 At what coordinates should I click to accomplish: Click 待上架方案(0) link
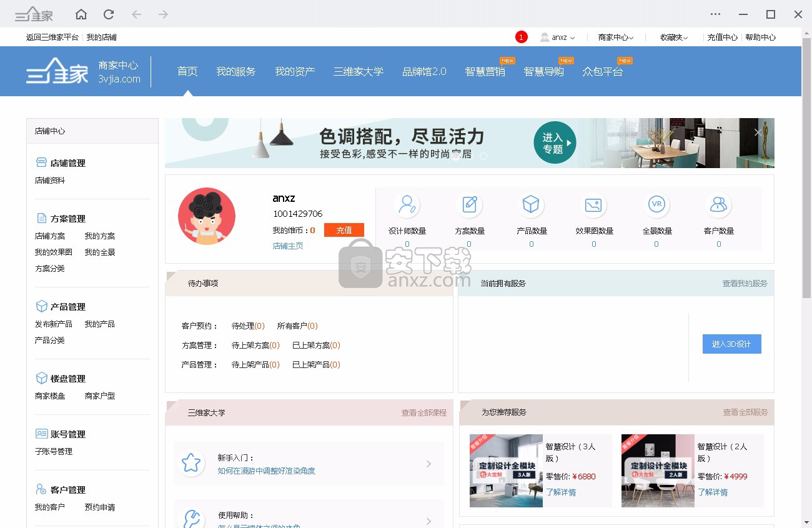click(x=255, y=346)
